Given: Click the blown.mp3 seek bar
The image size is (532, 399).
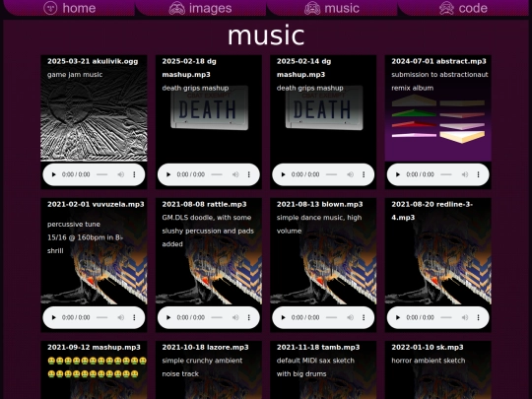Looking at the screenshot, I should (x=331, y=317).
